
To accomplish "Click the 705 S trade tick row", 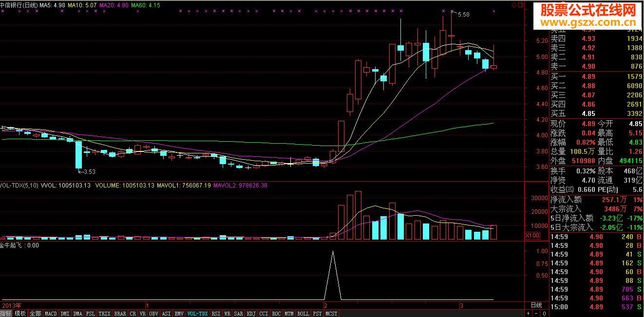I will pyautogui.click(x=596, y=289).
